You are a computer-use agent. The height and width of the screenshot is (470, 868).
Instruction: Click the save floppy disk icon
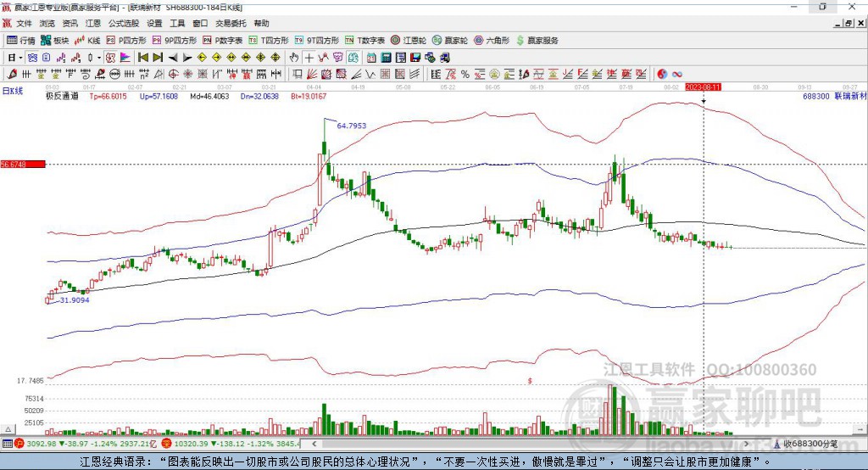416,58
